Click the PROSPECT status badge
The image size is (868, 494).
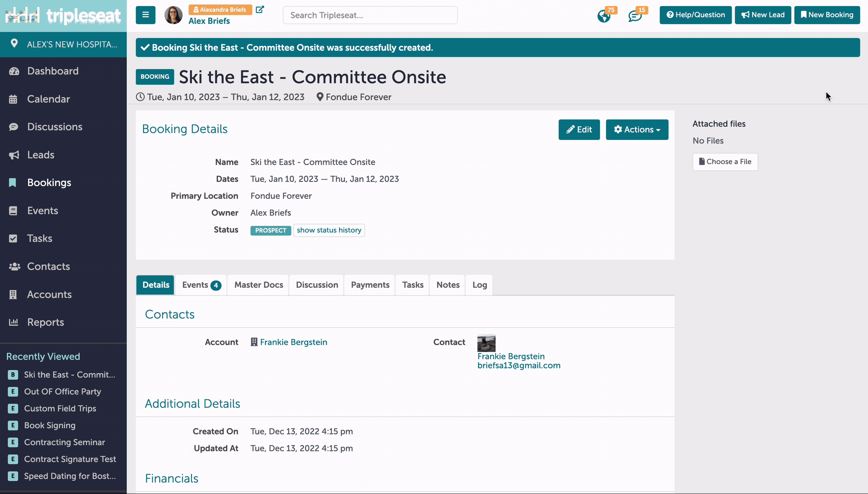[271, 230]
